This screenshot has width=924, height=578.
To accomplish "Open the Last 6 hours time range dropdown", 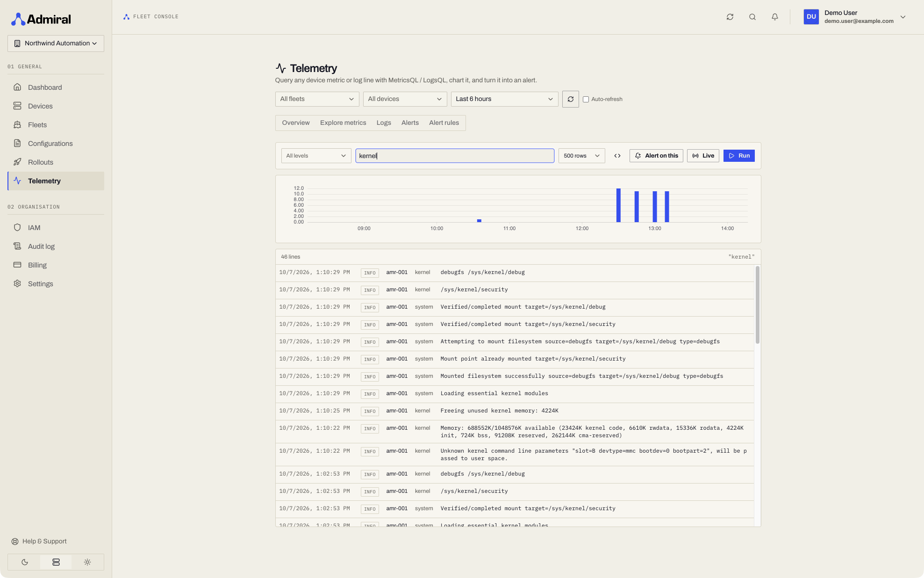I will [x=504, y=99].
